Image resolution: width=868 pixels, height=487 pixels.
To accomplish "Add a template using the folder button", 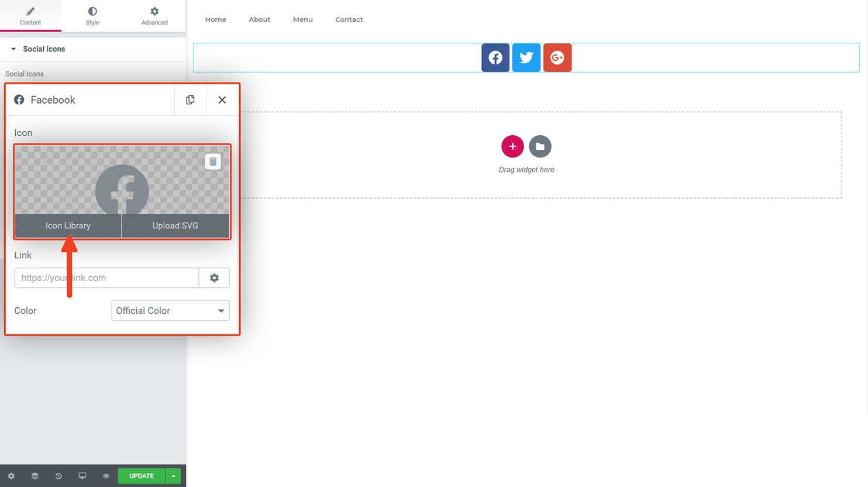I will tap(540, 146).
